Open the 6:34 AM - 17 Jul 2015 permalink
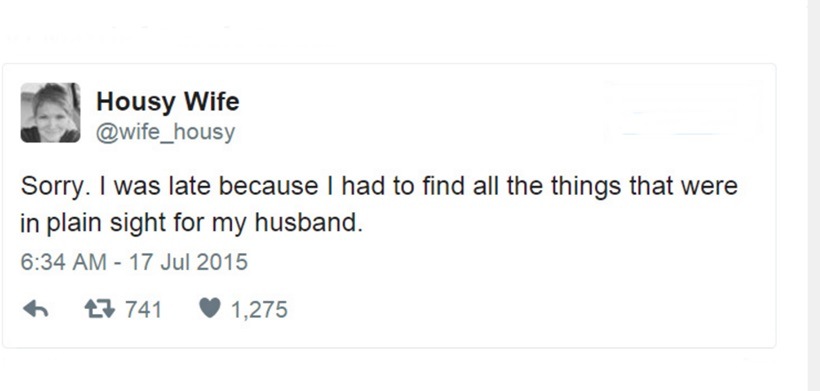 (x=134, y=262)
